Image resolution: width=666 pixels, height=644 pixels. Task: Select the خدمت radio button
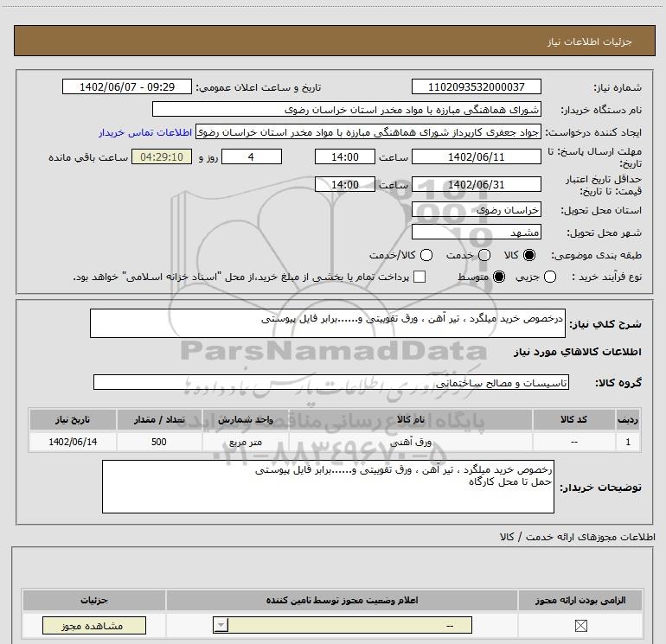(x=484, y=255)
